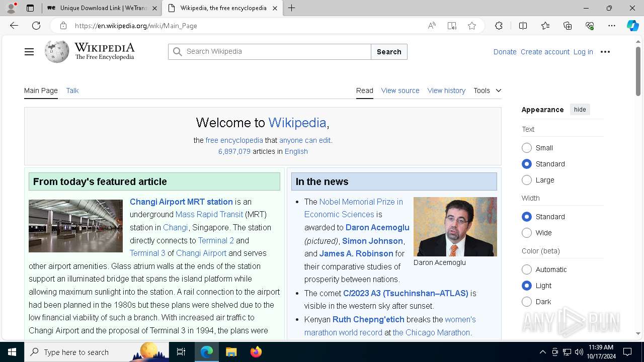Viewport: 644px width, 362px height.
Task: Launch Firefox from taskbar
Action: 256,352
